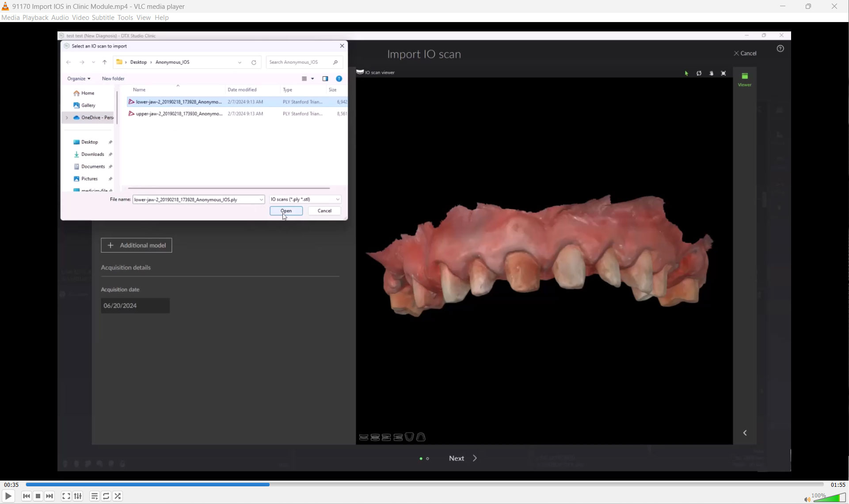The width and height of the screenshot is (849, 504).
Task: Create a New folder in dialog
Action: (113, 79)
